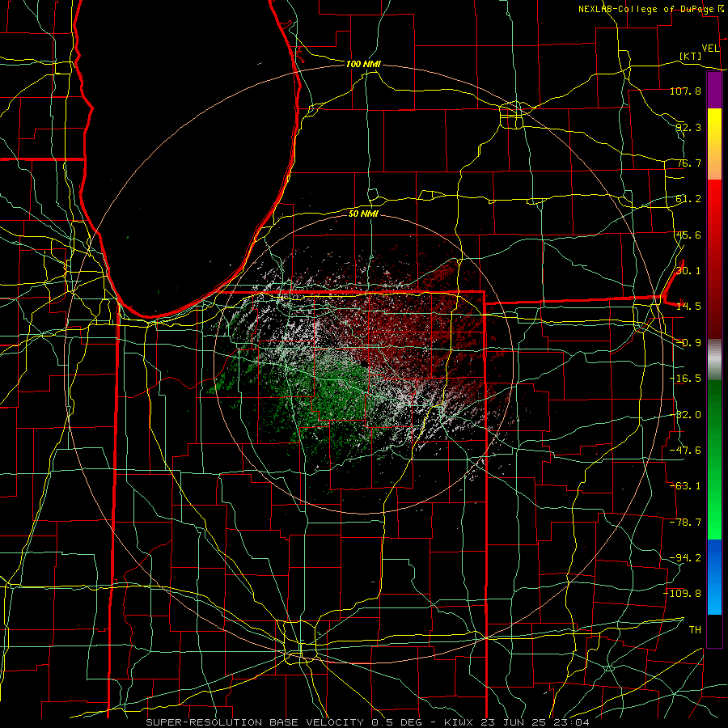This screenshot has width=728, height=728.
Task: Click the -109.8 velocity scale value
Action: [683, 594]
